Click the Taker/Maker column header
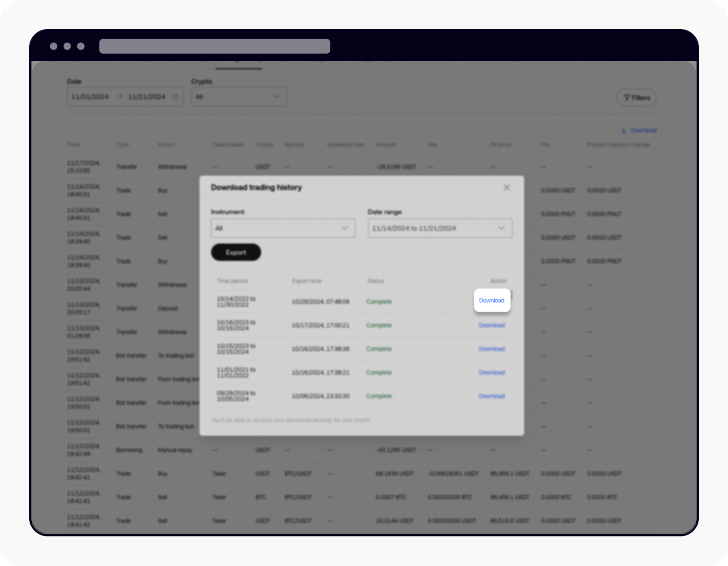 click(228, 145)
